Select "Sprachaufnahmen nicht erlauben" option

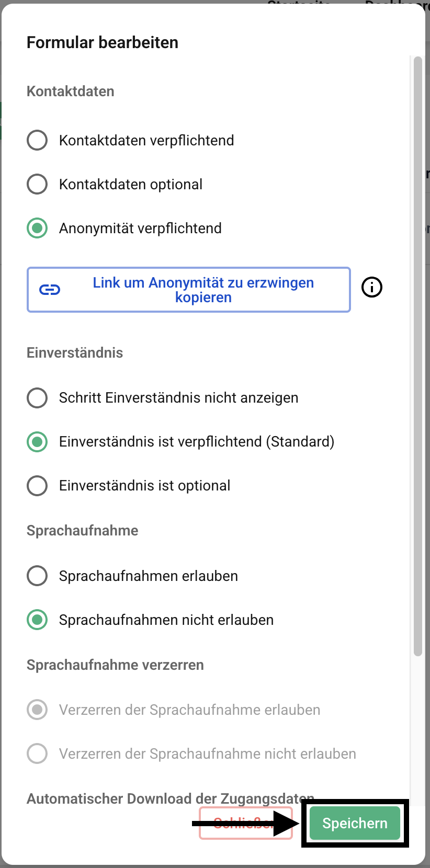[x=37, y=620]
